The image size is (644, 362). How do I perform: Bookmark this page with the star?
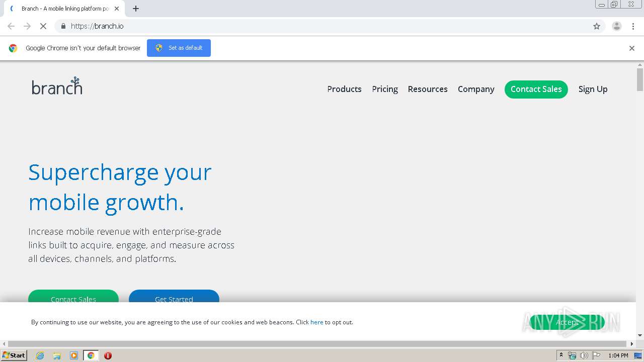coord(597,26)
